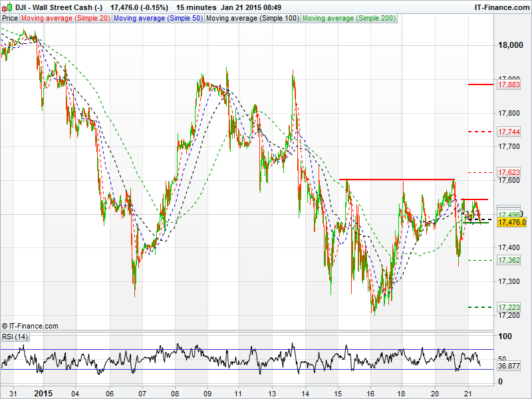Click the 15 minutes timeframe text
The height and width of the screenshot is (399, 532).
(x=196, y=7)
